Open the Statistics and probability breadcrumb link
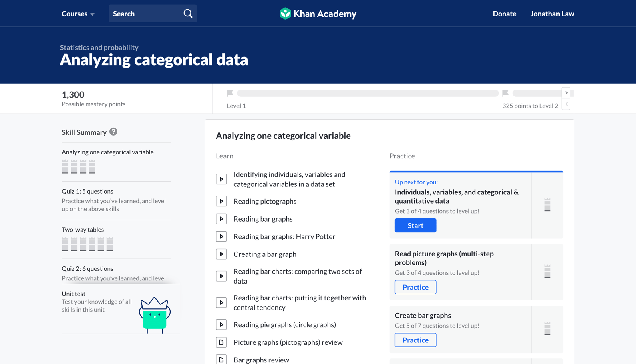 tap(99, 47)
